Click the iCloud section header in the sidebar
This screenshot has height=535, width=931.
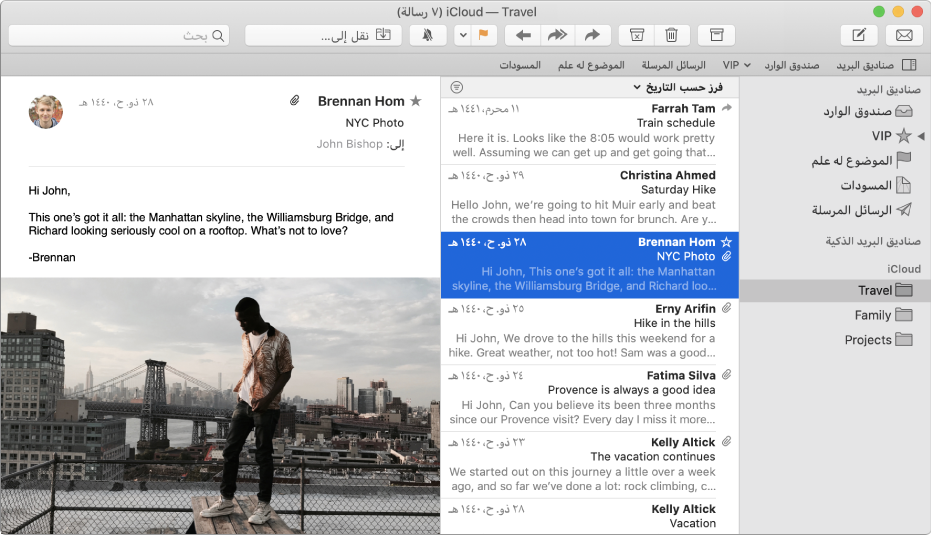(904, 269)
